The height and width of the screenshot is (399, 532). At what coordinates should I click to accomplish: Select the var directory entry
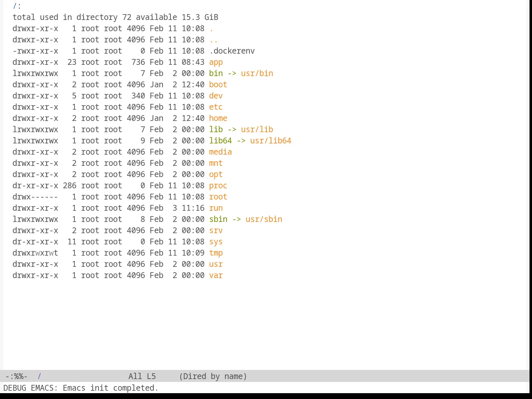click(216, 276)
